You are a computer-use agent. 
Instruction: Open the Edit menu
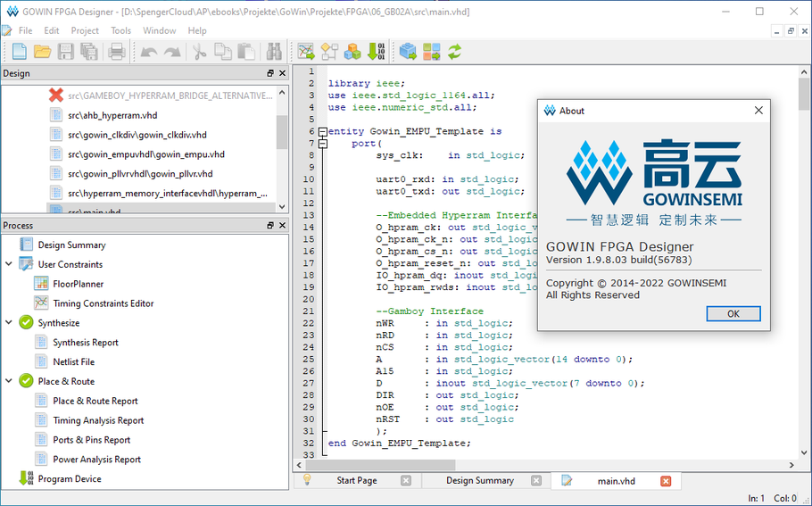click(x=51, y=30)
